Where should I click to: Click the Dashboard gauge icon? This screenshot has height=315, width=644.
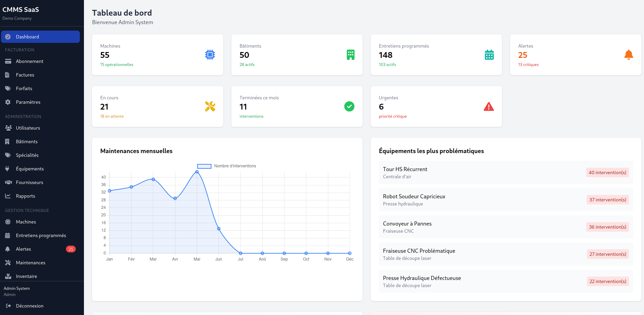click(x=8, y=37)
